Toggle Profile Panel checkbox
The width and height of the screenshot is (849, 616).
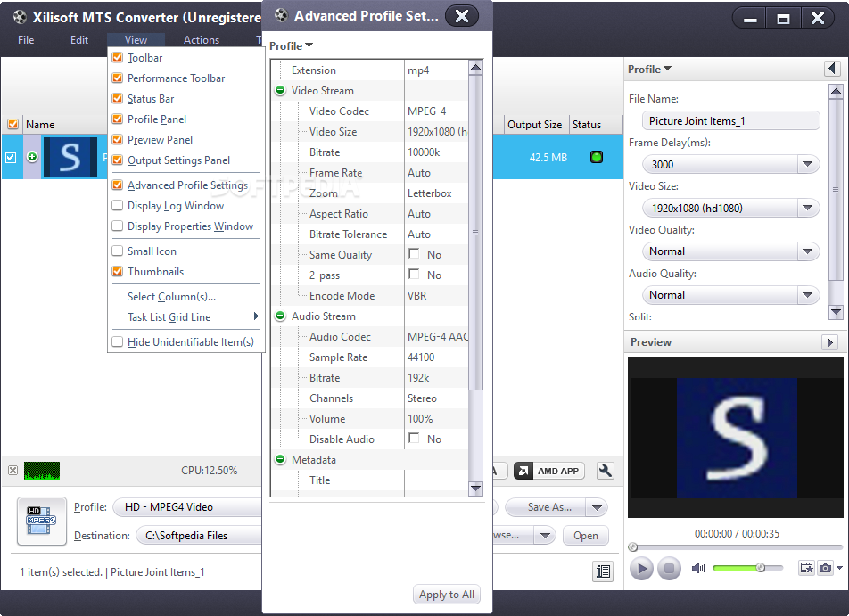click(x=118, y=119)
